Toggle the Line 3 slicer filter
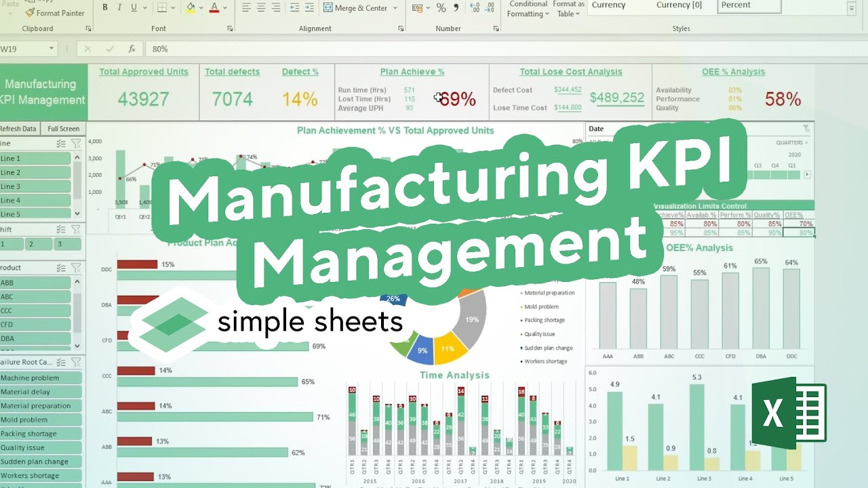This screenshot has width=868, height=488. 35,186
